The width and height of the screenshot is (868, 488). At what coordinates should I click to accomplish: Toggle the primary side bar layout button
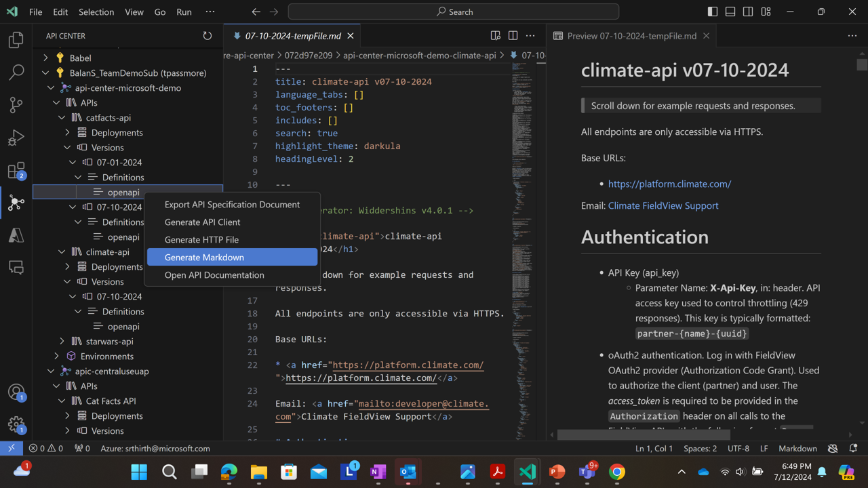(x=713, y=12)
